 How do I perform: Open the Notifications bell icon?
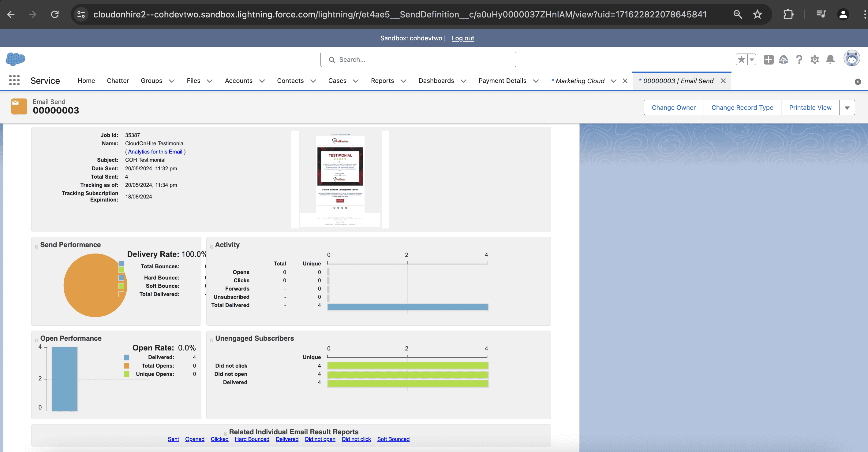tap(830, 60)
